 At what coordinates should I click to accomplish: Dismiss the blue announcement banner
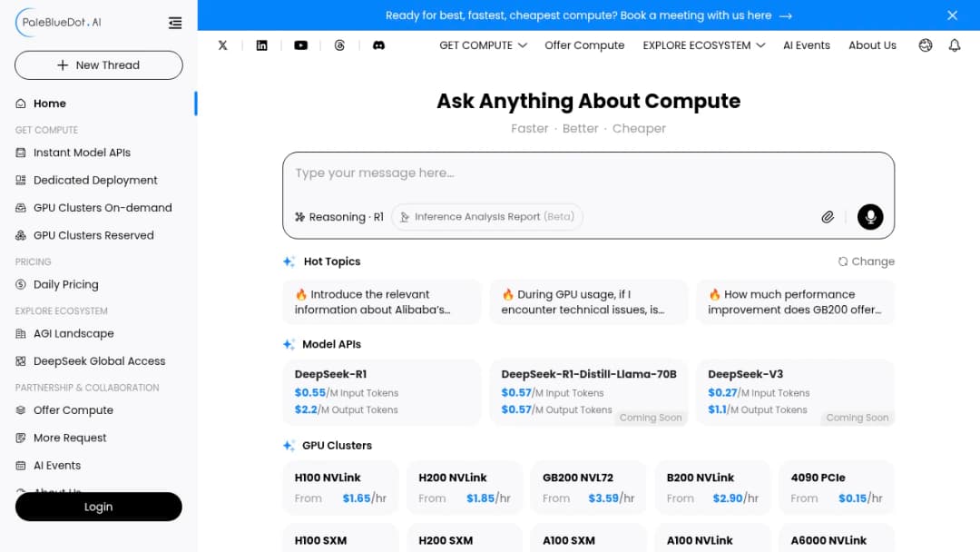click(x=952, y=15)
